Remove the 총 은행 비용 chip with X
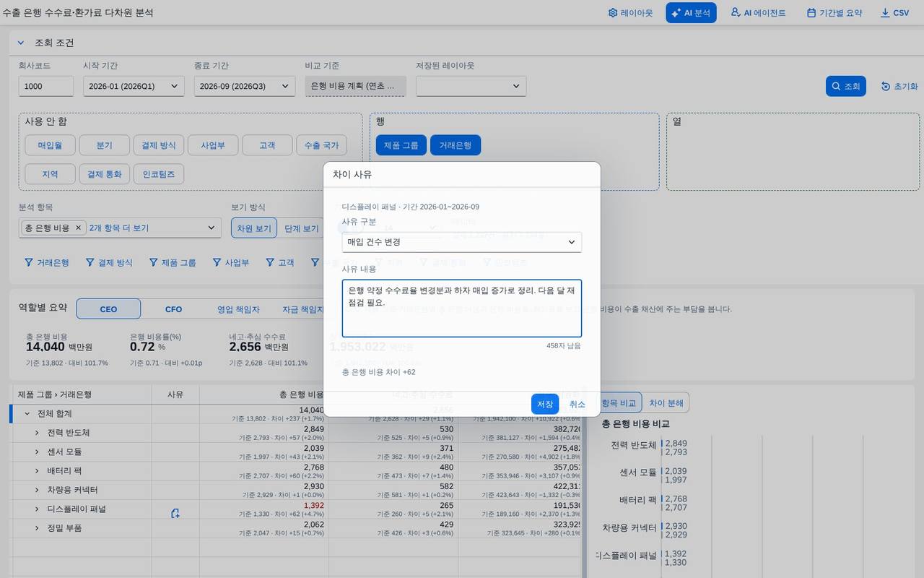The height and width of the screenshot is (578, 924). pos(79,228)
